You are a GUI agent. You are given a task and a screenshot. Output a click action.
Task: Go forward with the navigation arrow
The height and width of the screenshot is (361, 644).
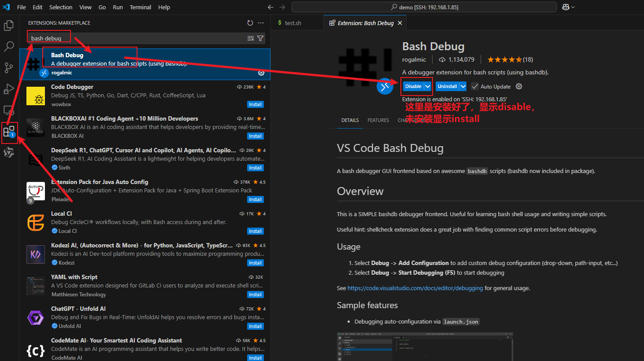(282, 7)
